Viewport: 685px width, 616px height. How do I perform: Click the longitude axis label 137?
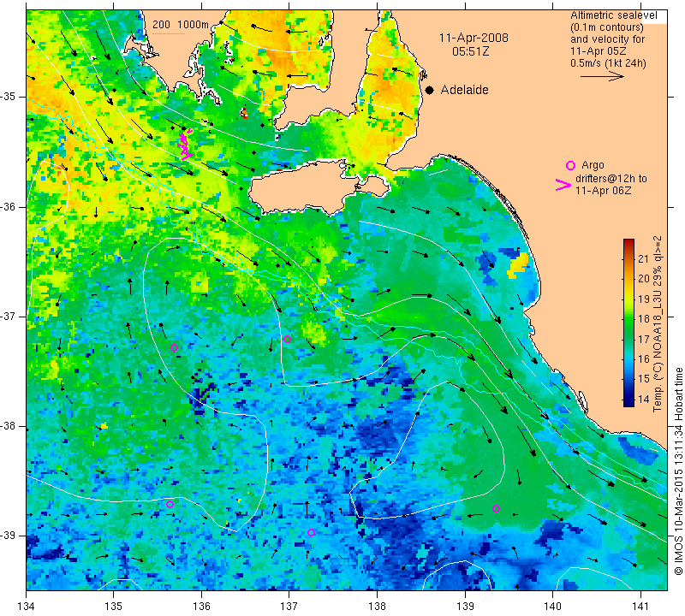289,606
